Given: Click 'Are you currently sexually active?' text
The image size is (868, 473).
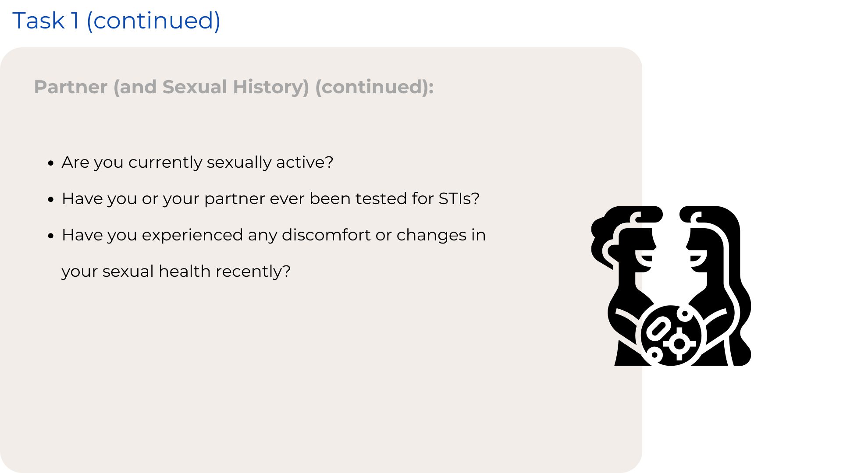Looking at the screenshot, I should click(197, 162).
